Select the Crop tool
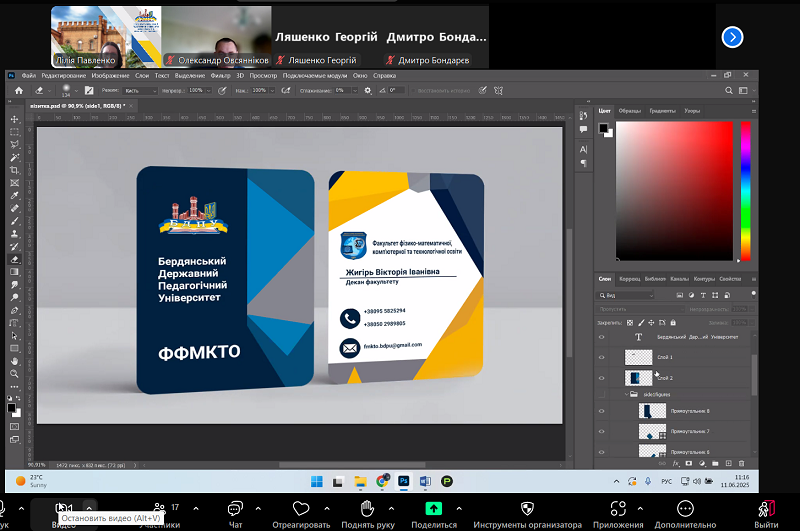 (14, 170)
